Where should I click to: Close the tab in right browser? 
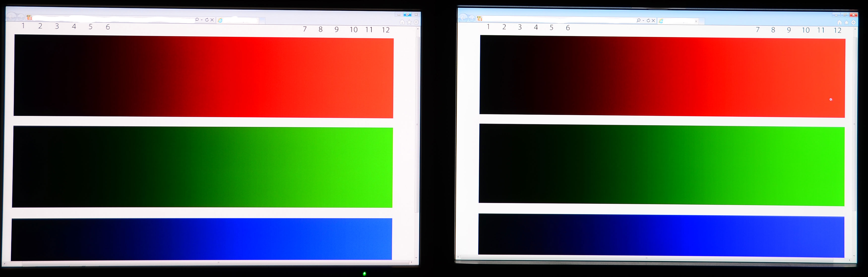click(696, 21)
